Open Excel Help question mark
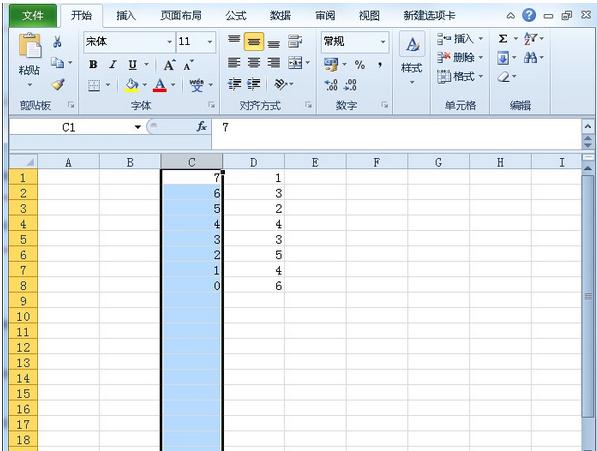 coord(529,16)
